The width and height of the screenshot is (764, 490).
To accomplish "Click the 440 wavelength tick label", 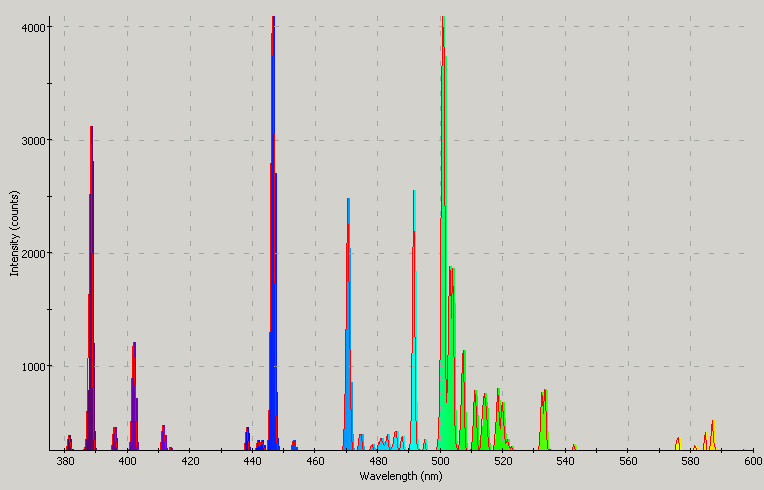I will click(252, 461).
